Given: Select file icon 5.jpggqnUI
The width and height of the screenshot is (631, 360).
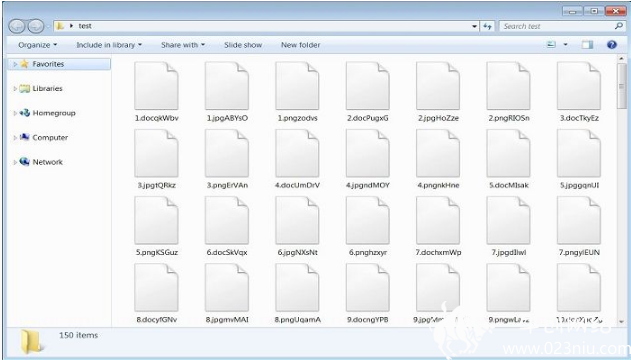Looking at the screenshot, I should (579, 153).
